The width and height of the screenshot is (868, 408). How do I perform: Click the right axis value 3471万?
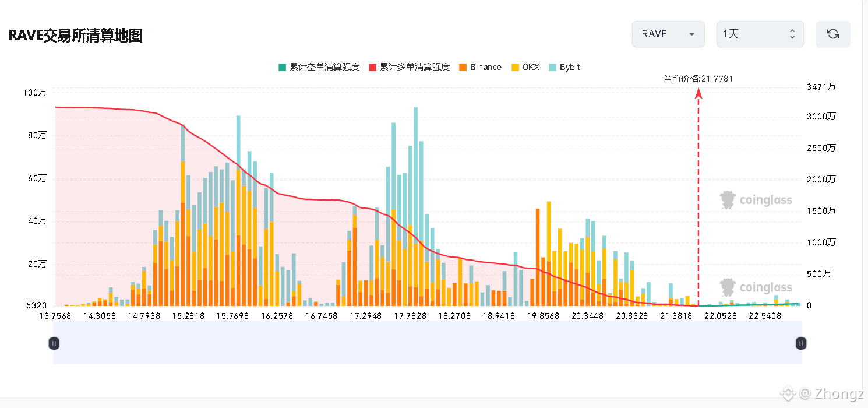point(821,87)
